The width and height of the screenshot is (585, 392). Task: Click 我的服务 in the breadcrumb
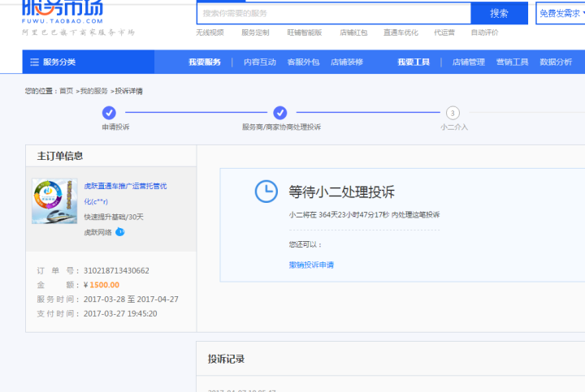click(93, 91)
